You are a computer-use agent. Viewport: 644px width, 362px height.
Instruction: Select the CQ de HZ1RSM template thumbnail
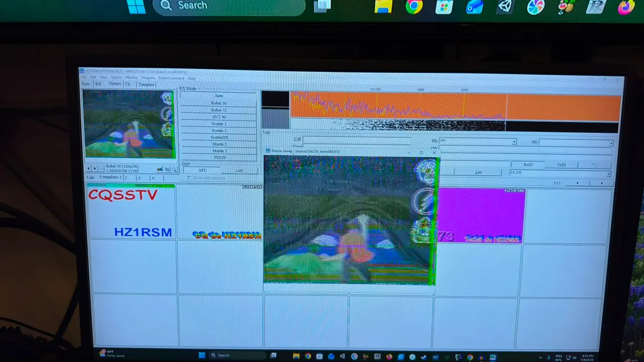(x=220, y=212)
